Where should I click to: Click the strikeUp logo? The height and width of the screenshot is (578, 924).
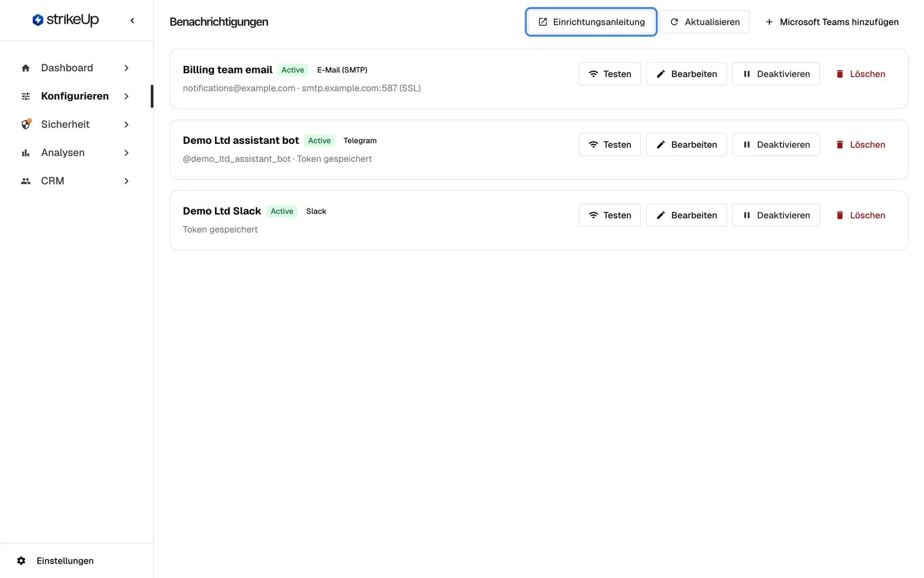tap(65, 20)
